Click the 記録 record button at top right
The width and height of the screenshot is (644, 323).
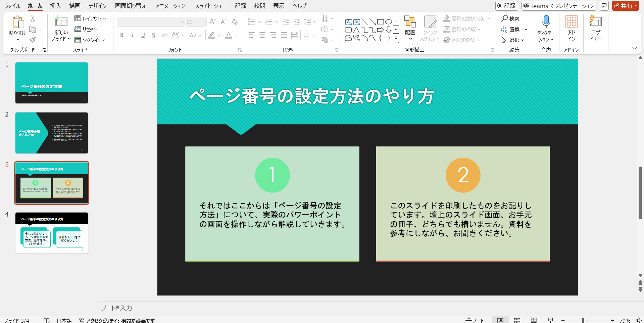click(x=506, y=6)
